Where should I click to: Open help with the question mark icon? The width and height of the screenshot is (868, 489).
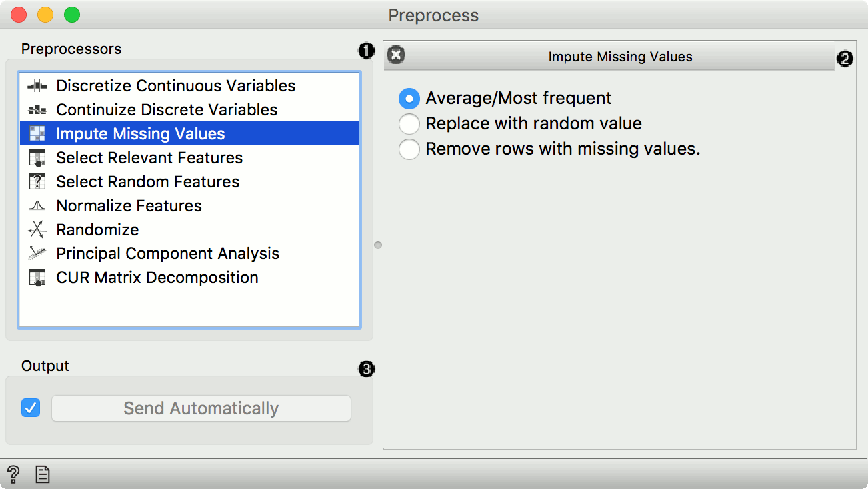13,474
